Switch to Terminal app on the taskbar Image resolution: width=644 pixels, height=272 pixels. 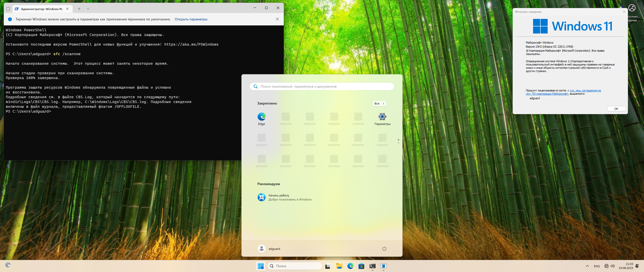372,266
